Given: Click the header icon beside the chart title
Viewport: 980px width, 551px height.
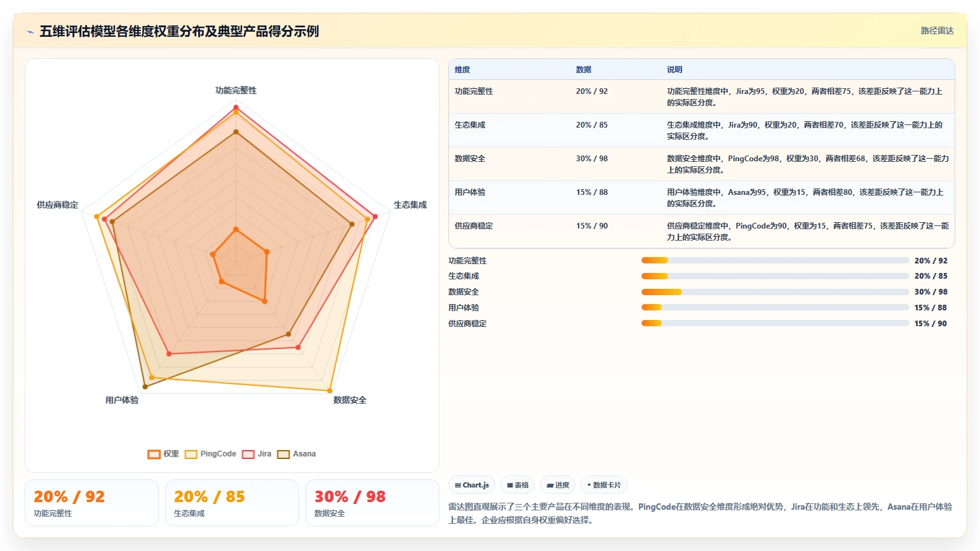Looking at the screenshot, I should tap(30, 32).
